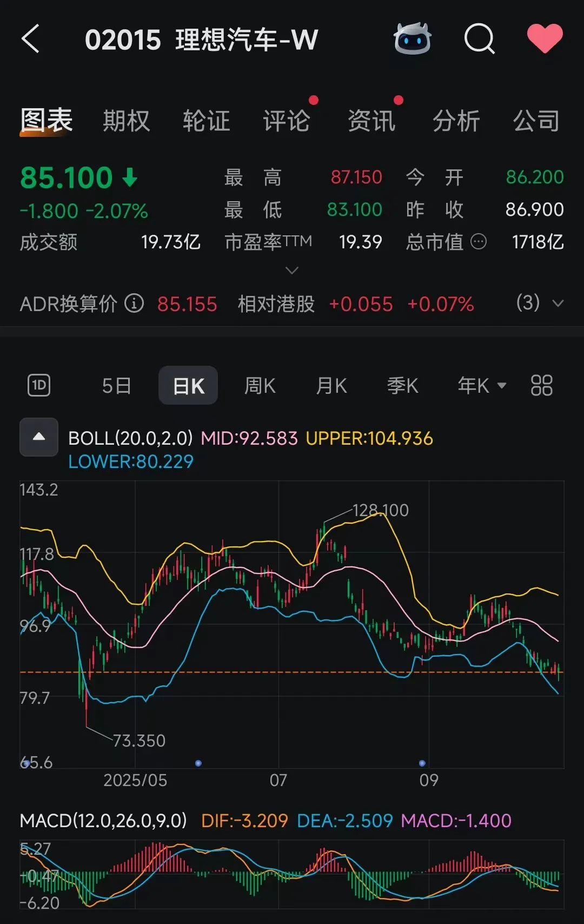
Task: Tap the change -1.800 -2.07% text
Action: [x=84, y=211]
